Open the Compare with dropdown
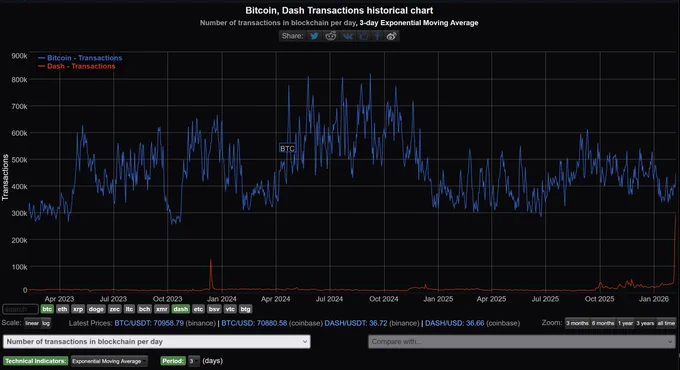This screenshot has width=680, height=370. (522, 342)
